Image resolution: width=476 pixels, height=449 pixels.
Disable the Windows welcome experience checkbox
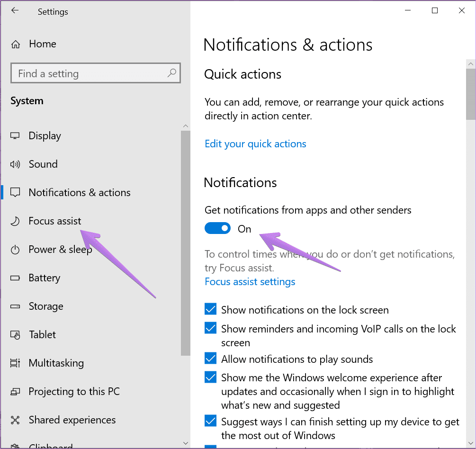(x=211, y=377)
